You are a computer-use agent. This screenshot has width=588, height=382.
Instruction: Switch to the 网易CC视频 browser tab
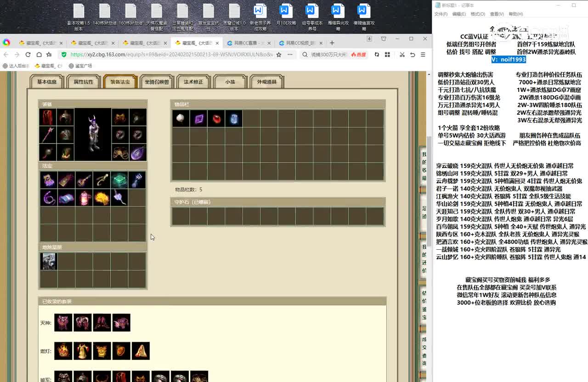301,43
